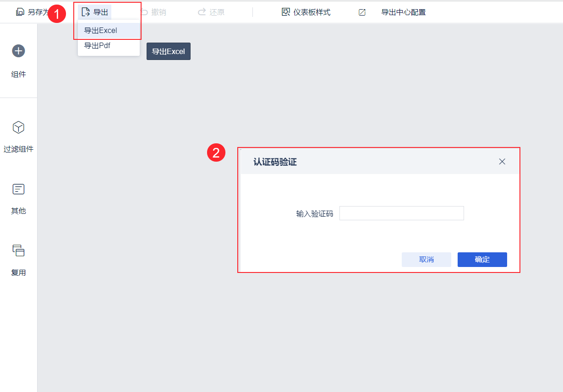The width and height of the screenshot is (563, 392).
Task: Click the 还原 redo arrow icon
Action: pos(202,12)
